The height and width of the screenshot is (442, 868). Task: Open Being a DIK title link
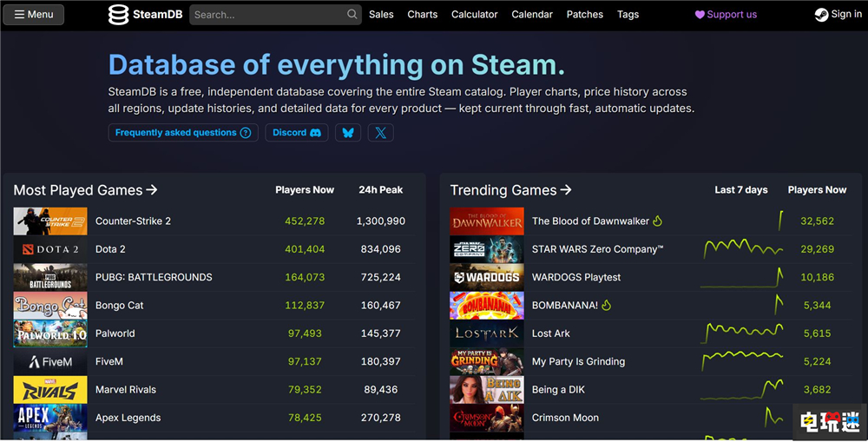pos(558,389)
